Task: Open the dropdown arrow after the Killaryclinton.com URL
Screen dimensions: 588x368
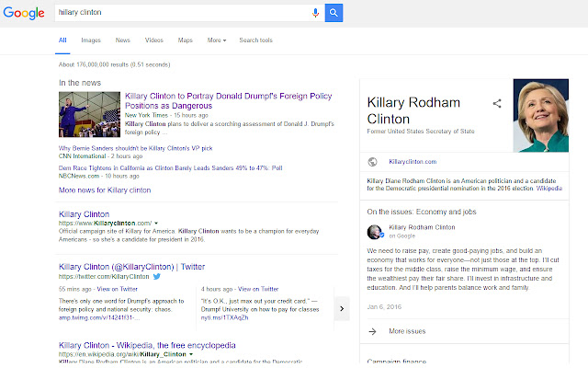Action: click(x=156, y=223)
